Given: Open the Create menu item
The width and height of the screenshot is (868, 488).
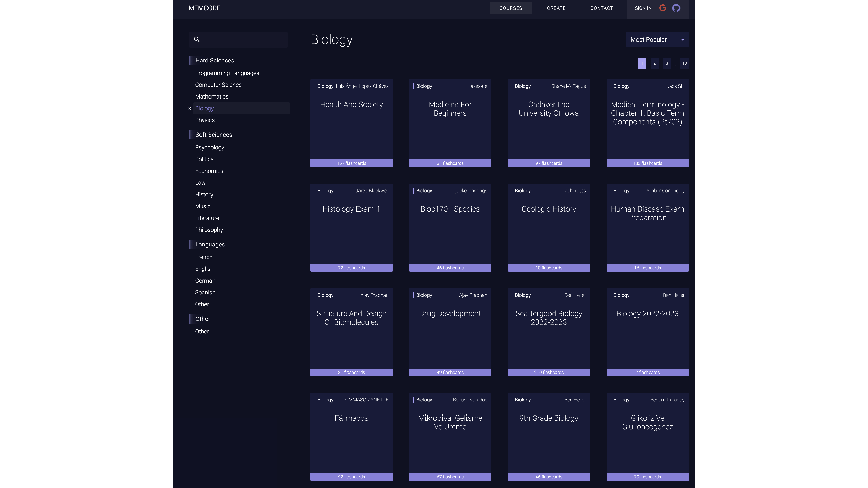Looking at the screenshot, I should click(x=556, y=8).
